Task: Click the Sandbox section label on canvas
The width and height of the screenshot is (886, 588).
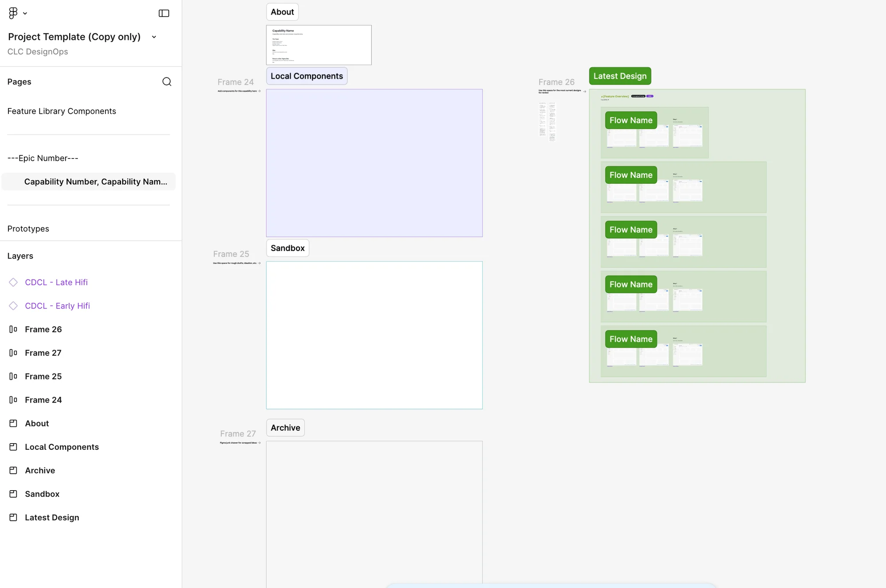Action: point(288,248)
